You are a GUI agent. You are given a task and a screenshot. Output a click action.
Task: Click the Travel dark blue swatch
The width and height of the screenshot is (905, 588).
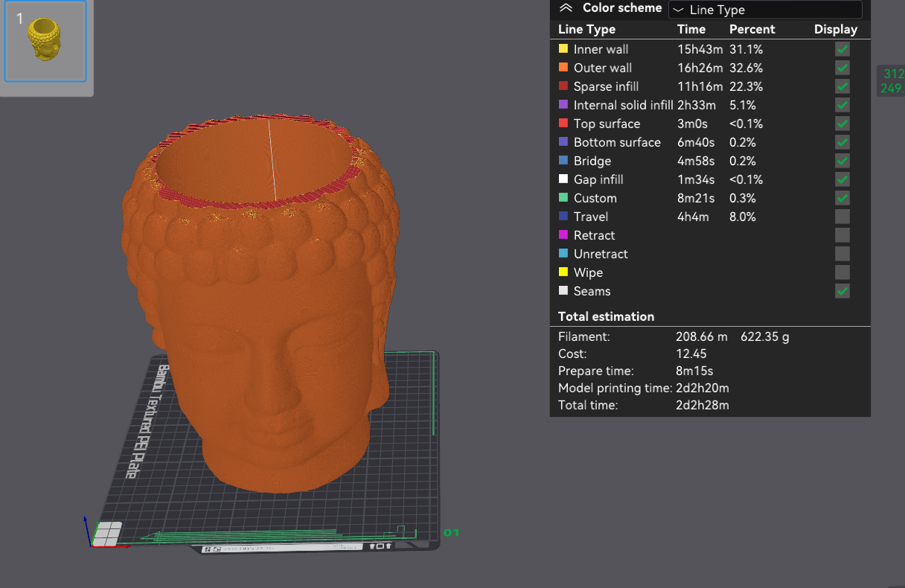563,216
